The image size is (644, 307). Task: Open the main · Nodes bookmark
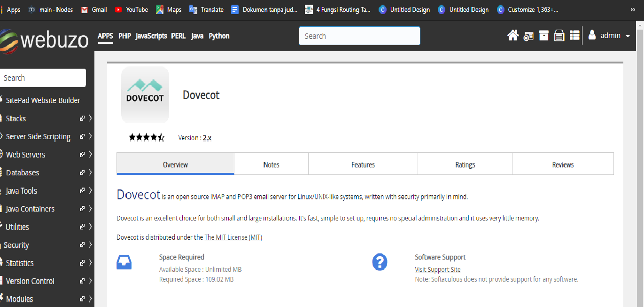(51, 9)
